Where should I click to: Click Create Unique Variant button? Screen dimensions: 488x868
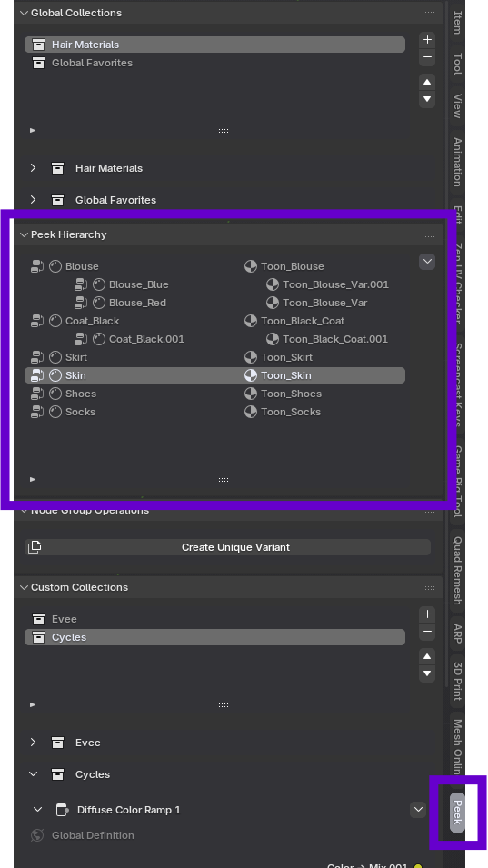[227, 547]
